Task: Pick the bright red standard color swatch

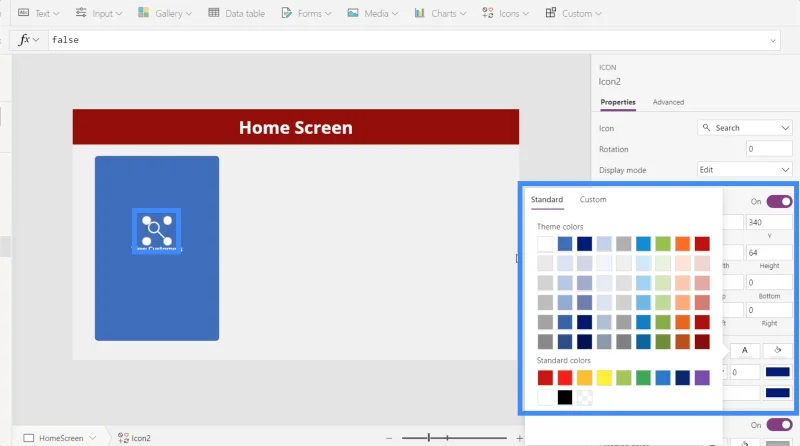Action: pos(565,378)
